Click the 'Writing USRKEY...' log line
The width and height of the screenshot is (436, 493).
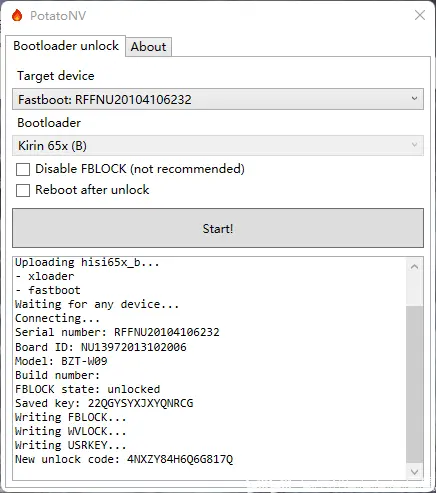(x=71, y=445)
